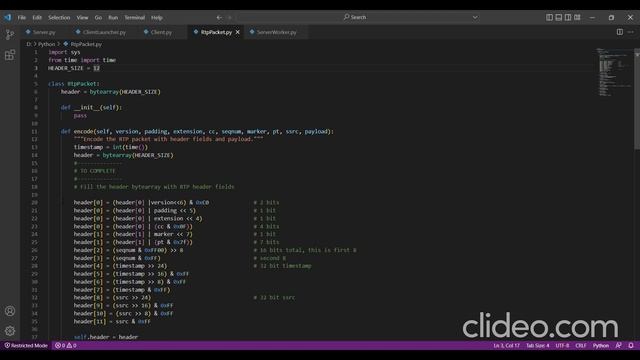Open the Go menu
640x360 pixels.
coord(98,18)
